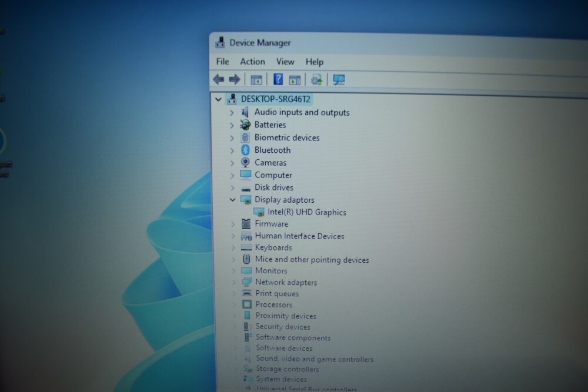The height and width of the screenshot is (392, 588).
Task: Select Sound, video and game controllers label
Action: coord(315,359)
